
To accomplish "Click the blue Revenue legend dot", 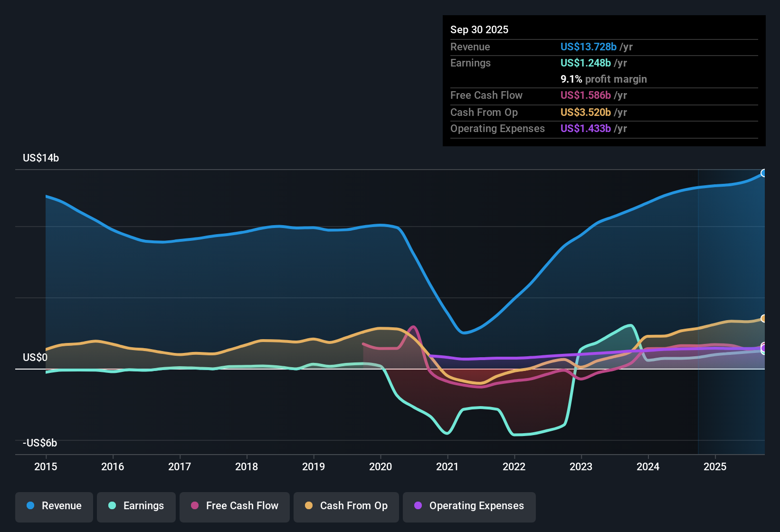I will tap(30, 506).
